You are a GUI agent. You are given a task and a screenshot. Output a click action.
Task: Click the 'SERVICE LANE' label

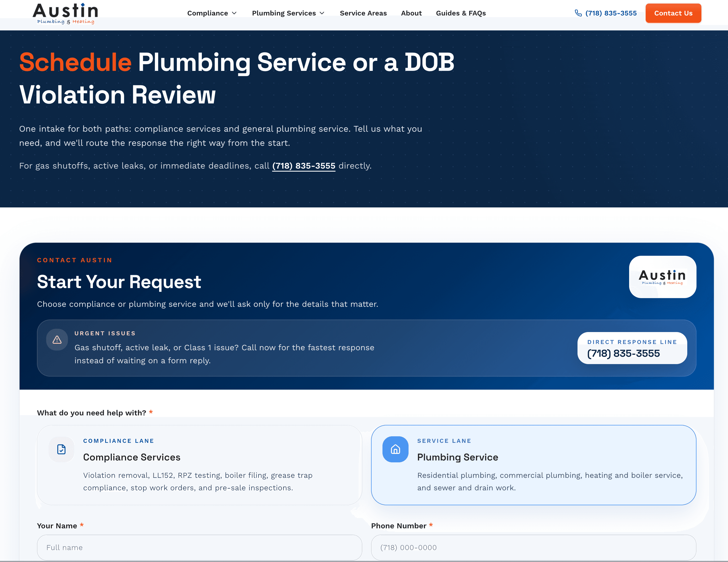(444, 441)
